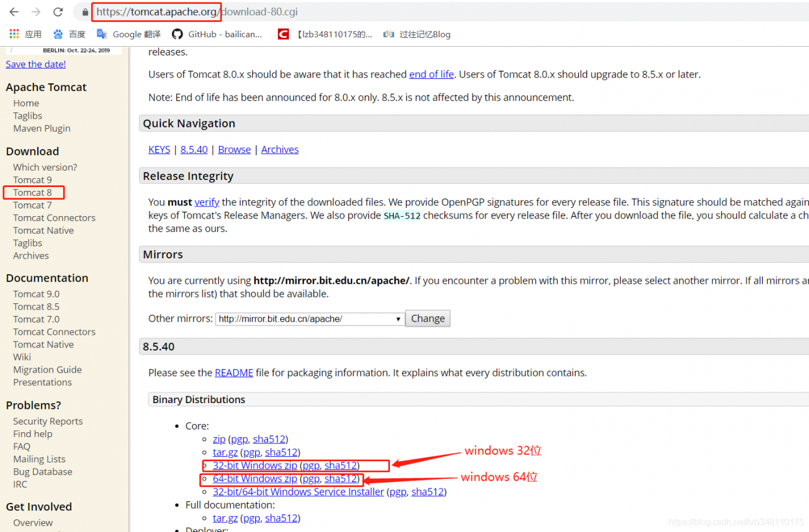The image size is (809, 532).
Task: Go to Home in the sidebar
Action: click(26, 103)
